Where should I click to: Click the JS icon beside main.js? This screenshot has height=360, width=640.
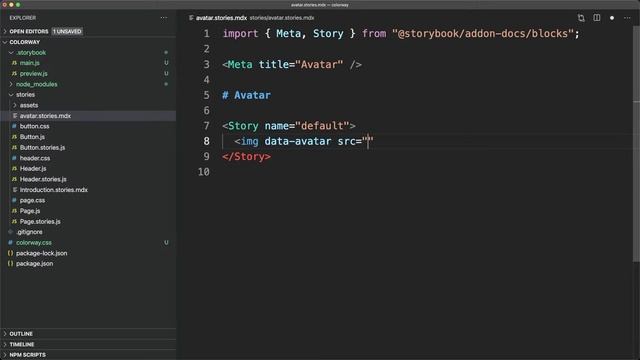14,63
